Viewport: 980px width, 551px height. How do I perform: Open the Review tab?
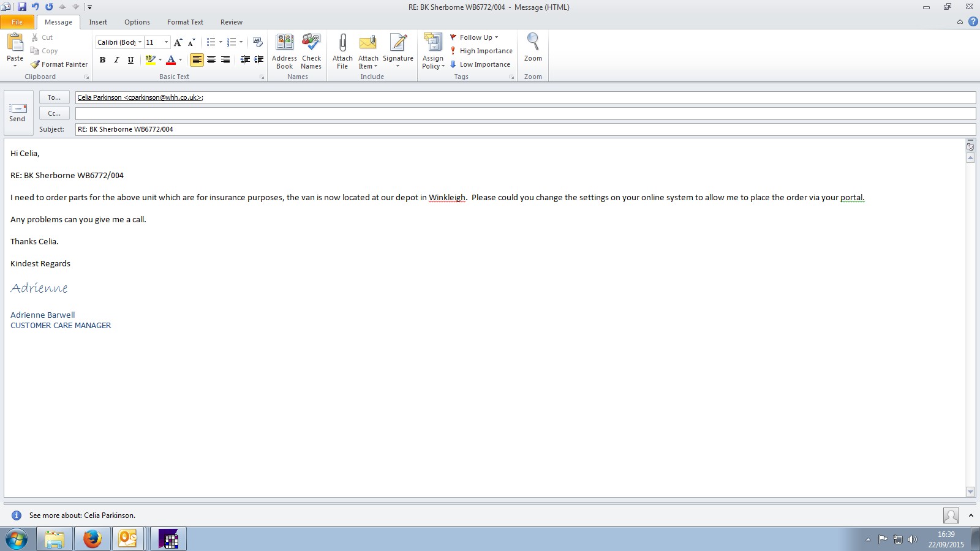pyautogui.click(x=232, y=22)
